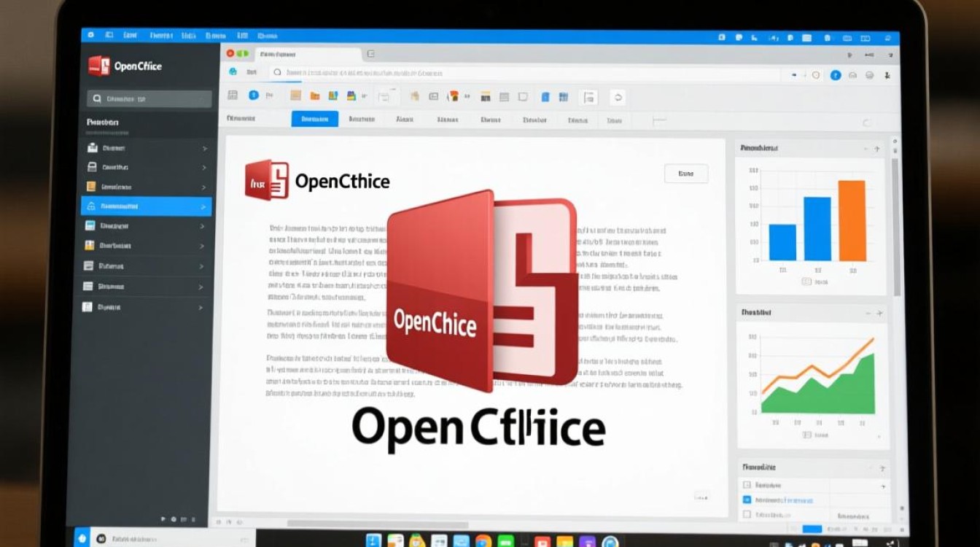This screenshot has height=547, width=980.
Task: Open the grid layout icon at the toolbar's far left
Action: (233, 96)
